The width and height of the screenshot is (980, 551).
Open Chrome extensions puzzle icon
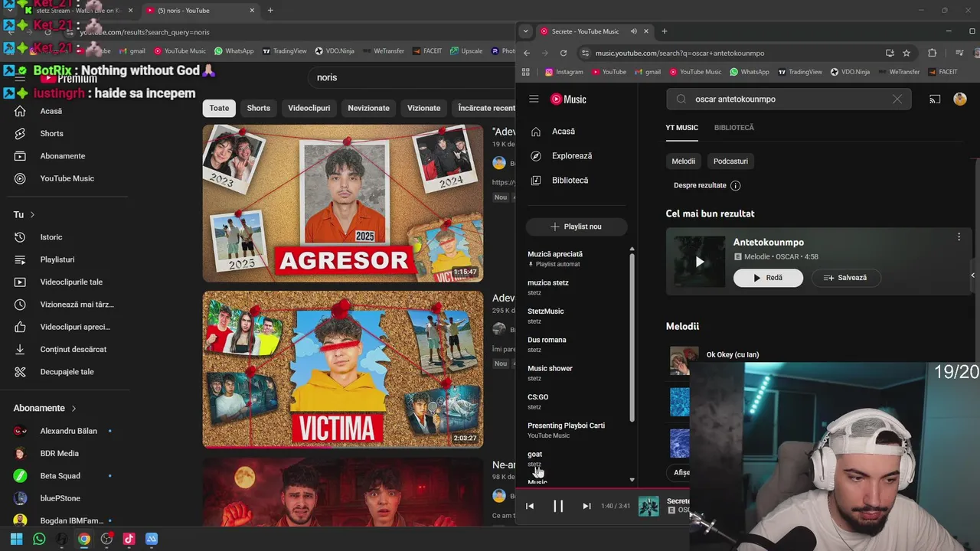pos(932,53)
